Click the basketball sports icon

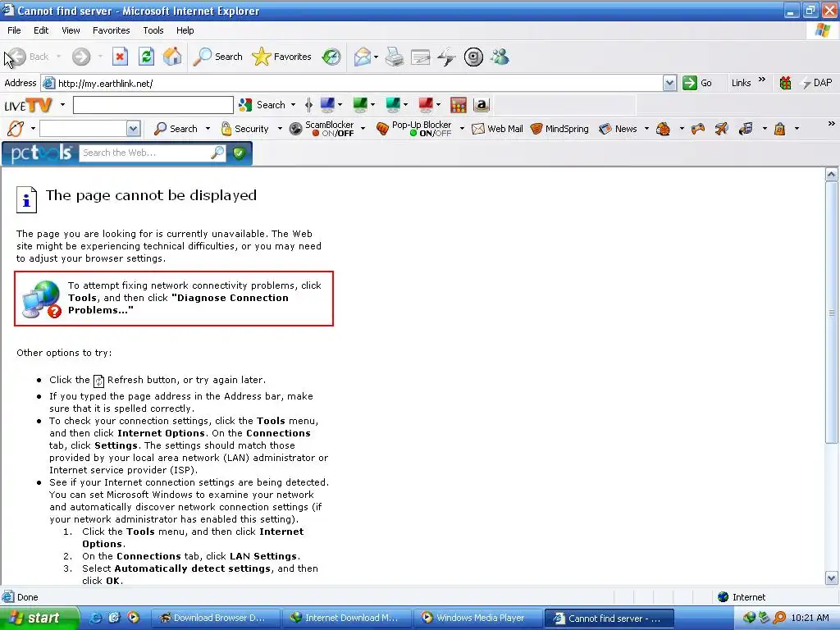tap(663, 129)
